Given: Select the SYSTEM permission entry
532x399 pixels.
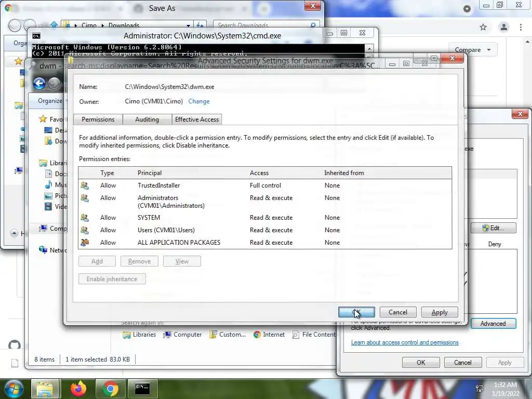Looking at the screenshot, I should (264, 218).
